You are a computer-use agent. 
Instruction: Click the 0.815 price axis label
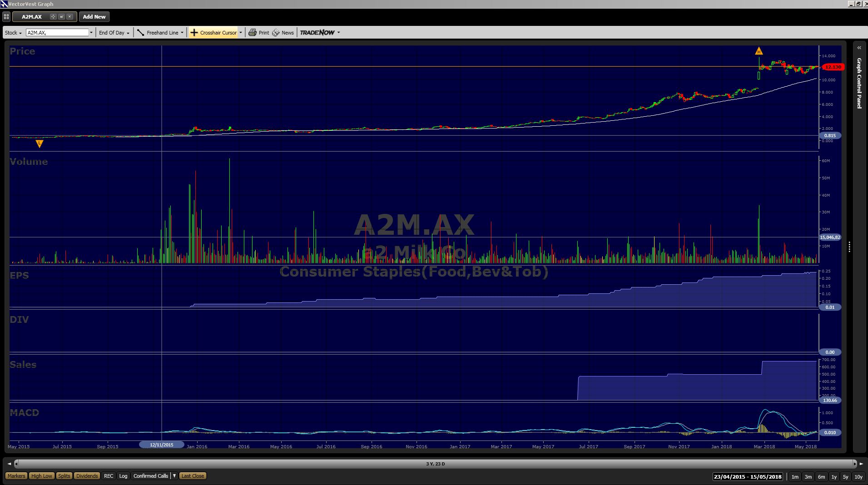(830, 135)
